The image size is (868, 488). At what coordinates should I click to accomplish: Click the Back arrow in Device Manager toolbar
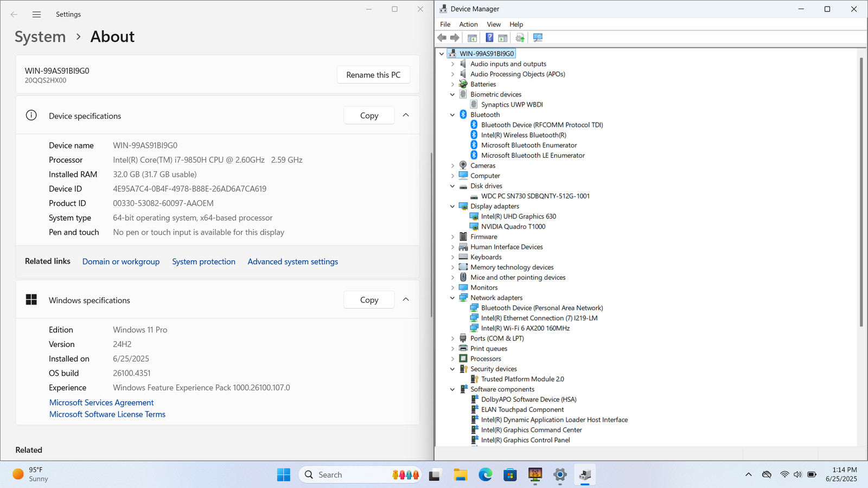coord(442,37)
